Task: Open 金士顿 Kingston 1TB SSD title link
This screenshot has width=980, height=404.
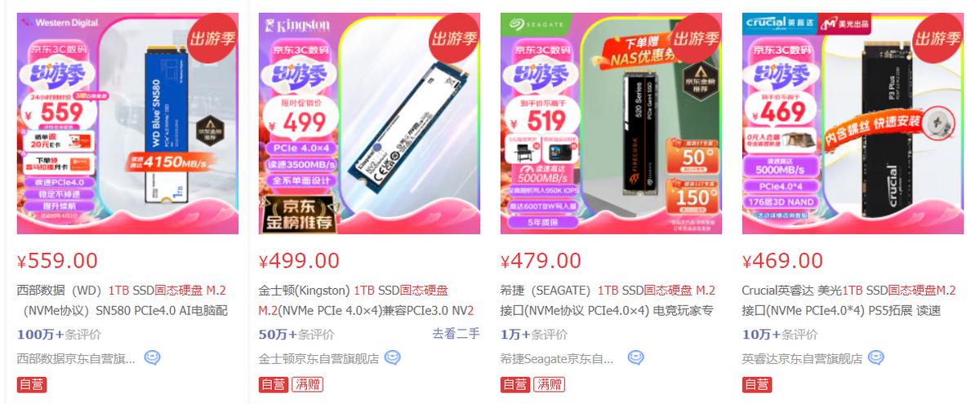Action: click(x=367, y=300)
